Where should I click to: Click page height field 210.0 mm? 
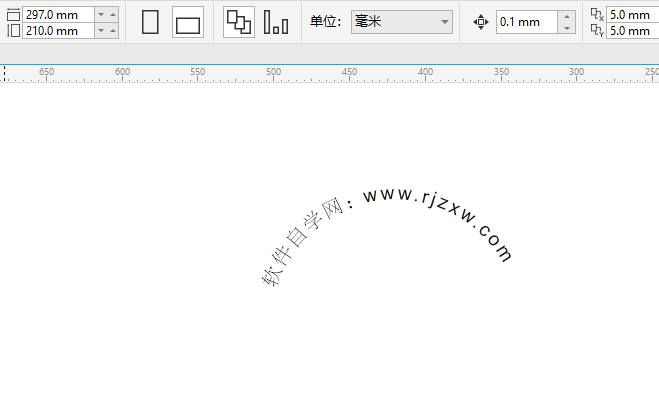coord(58,31)
